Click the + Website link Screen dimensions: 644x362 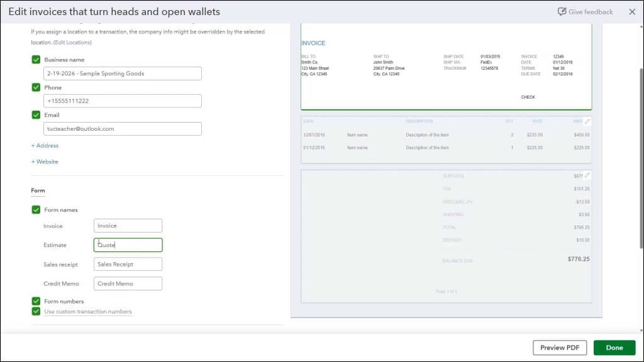pos(44,162)
